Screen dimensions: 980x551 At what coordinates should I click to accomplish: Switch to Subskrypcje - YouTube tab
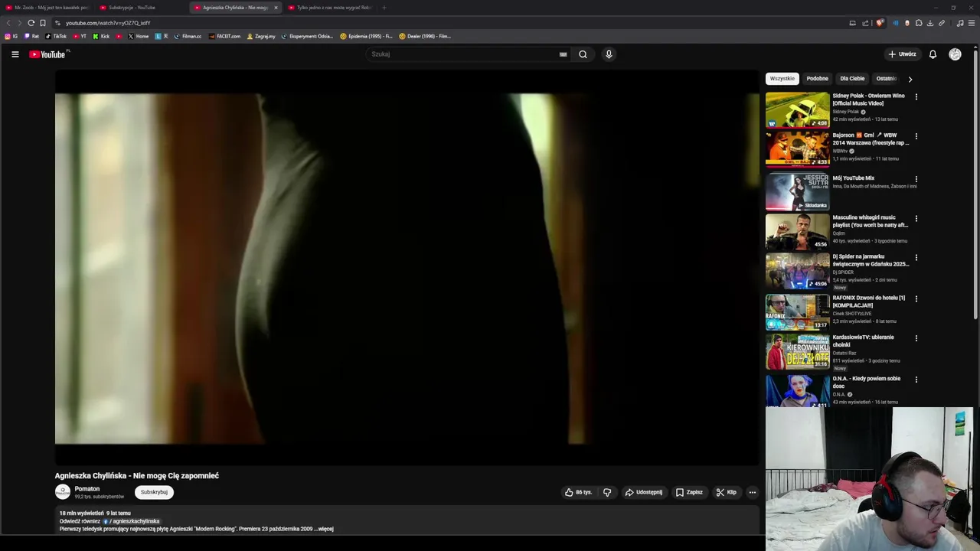[141, 8]
